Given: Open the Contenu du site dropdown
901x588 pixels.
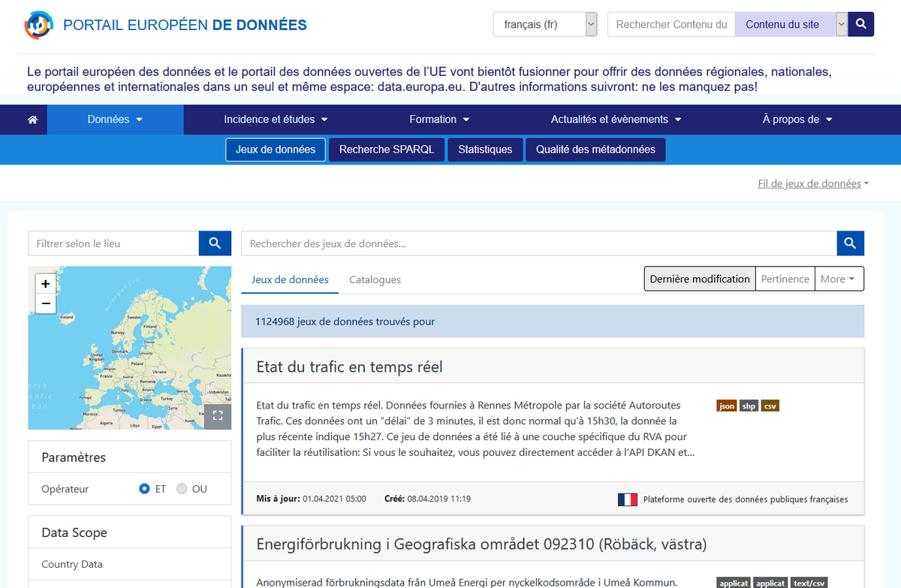Looking at the screenshot, I should click(791, 24).
